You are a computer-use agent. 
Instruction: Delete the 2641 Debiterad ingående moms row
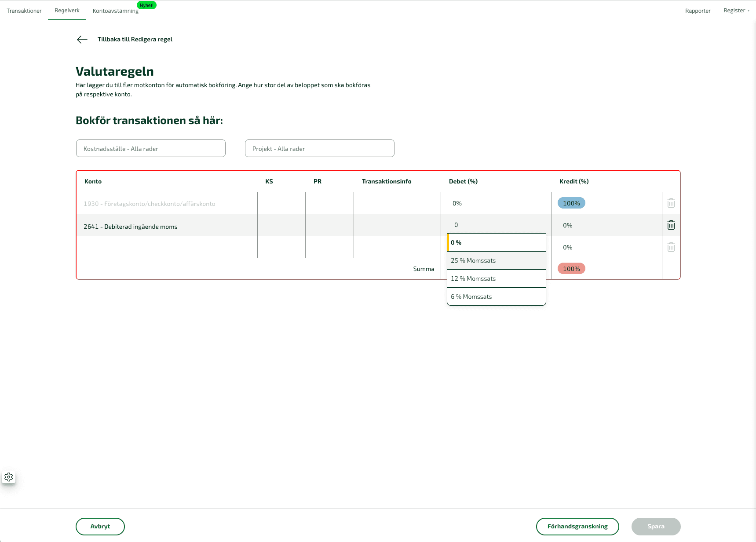click(671, 225)
